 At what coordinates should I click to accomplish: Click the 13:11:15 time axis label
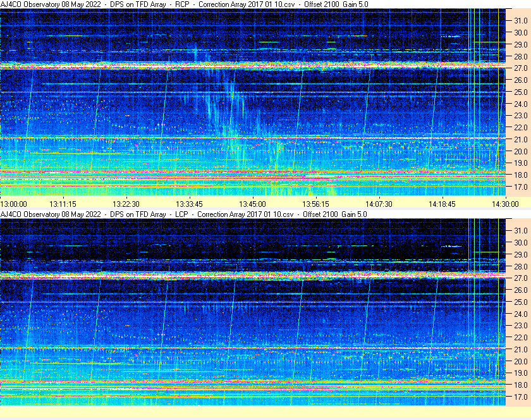[63, 204]
